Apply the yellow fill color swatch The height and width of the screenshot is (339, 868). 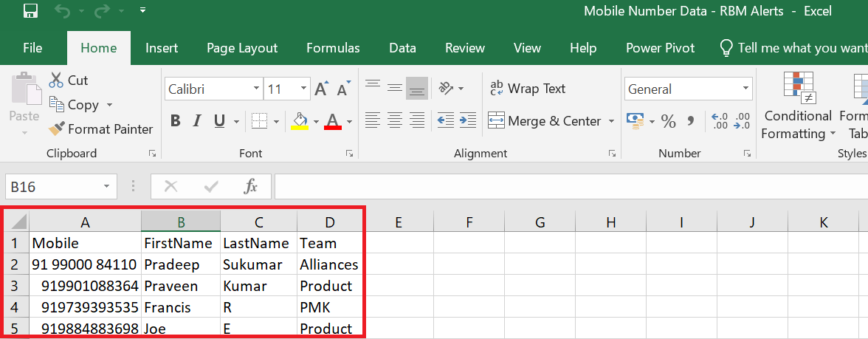300,121
